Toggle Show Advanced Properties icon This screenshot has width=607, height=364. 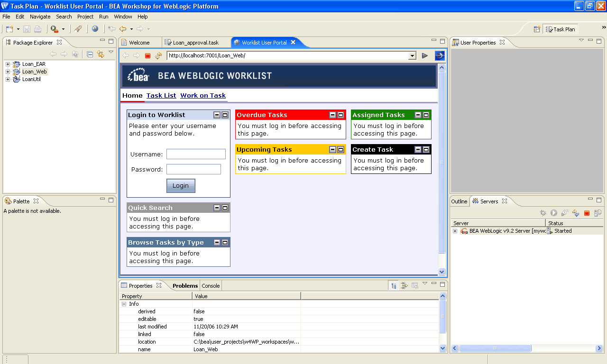[x=404, y=286]
